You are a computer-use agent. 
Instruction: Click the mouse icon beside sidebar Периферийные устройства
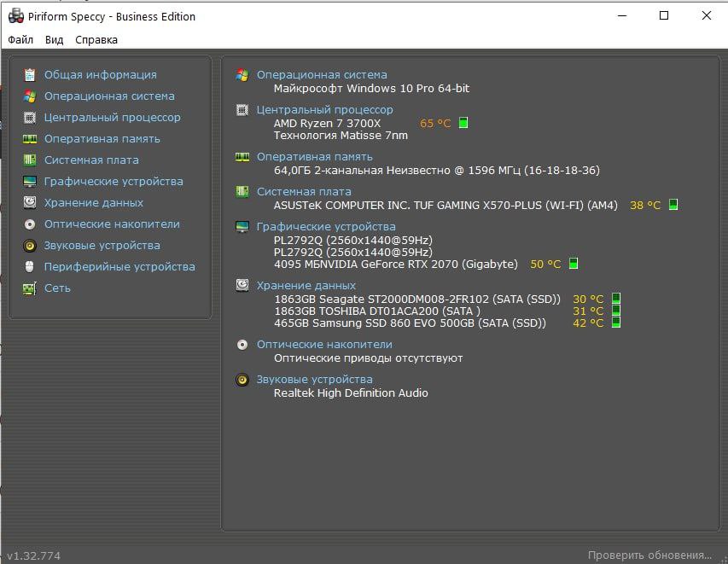(30, 267)
